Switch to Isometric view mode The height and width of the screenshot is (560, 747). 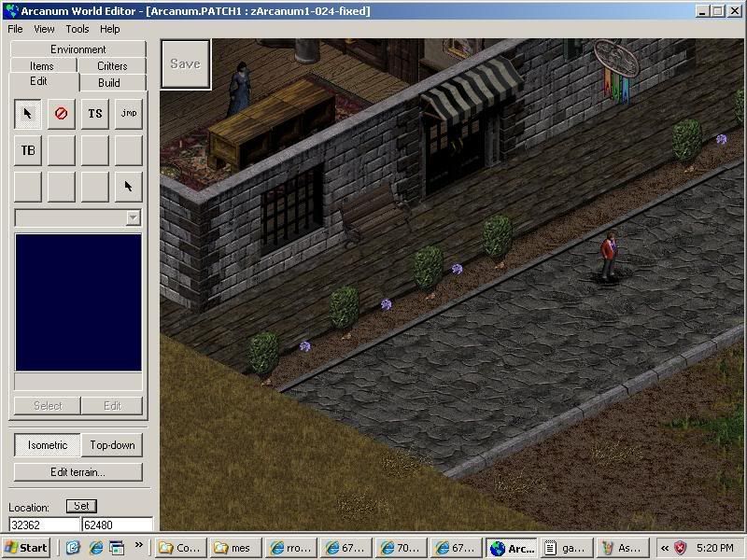pyautogui.click(x=48, y=445)
